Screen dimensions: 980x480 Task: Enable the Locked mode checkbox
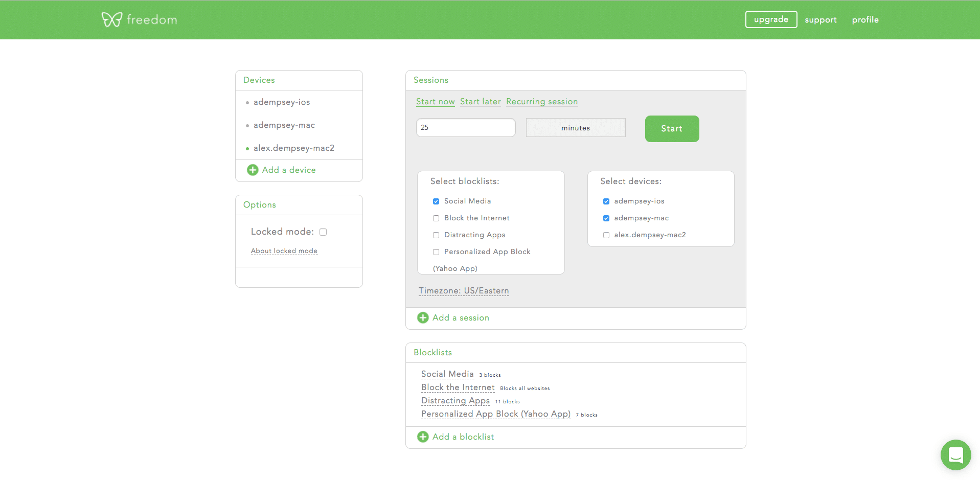click(323, 232)
